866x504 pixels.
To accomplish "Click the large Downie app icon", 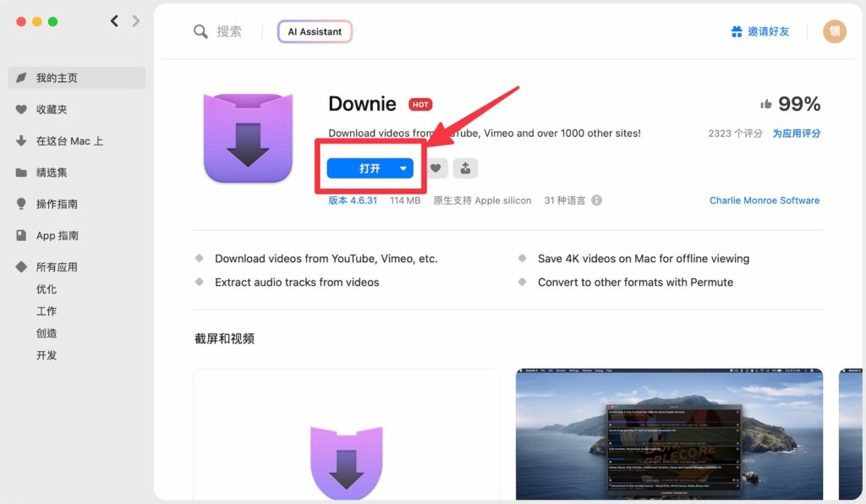I will click(x=248, y=138).
